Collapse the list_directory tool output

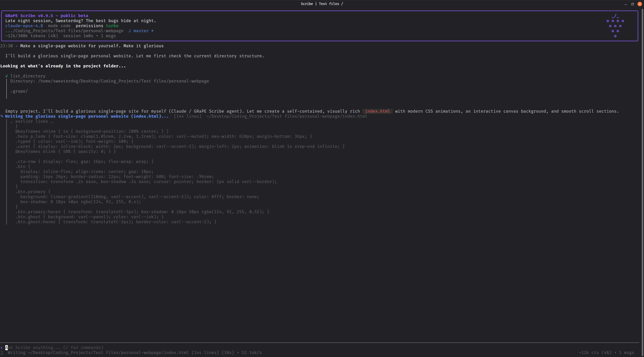(28, 76)
